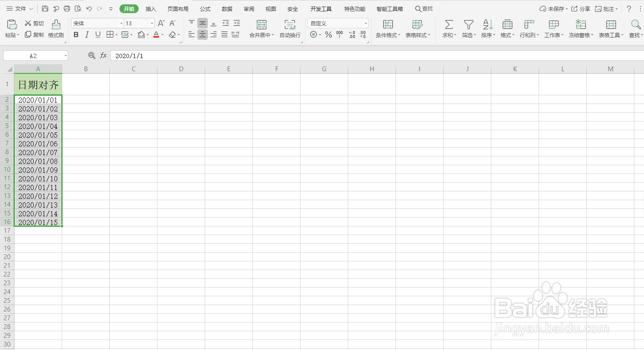Viewport: 644px width, 350px height.
Task: Copy selection with 复制
Action: pos(34,35)
